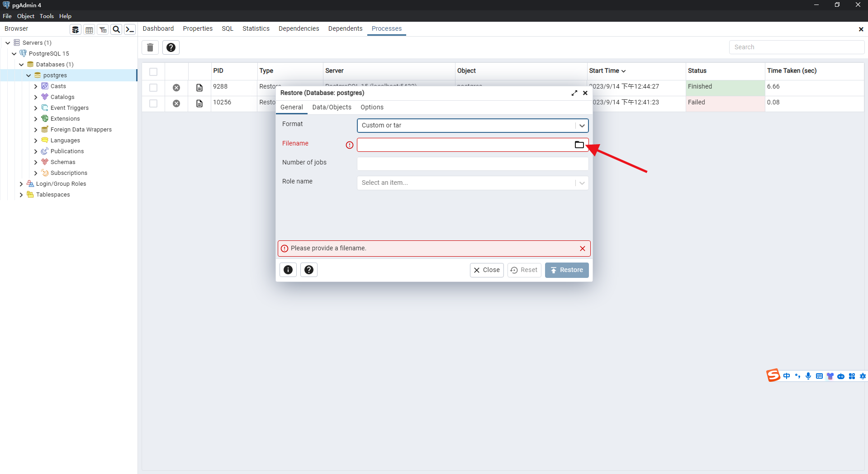Open the Query Tool from browser toolbar
Image resolution: width=868 pixels, height=474 pixels.
(76, 30)
